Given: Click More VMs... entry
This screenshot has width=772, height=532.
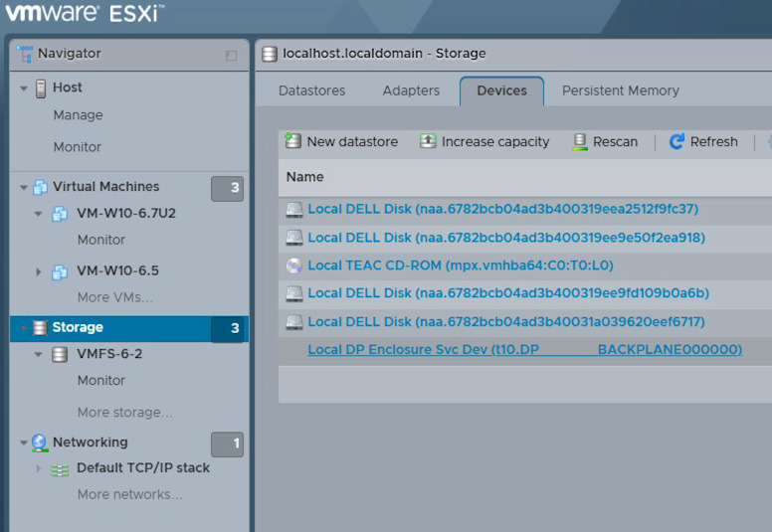Looking at the screenshot, I should pyautogui.click(x=114, y=297).
